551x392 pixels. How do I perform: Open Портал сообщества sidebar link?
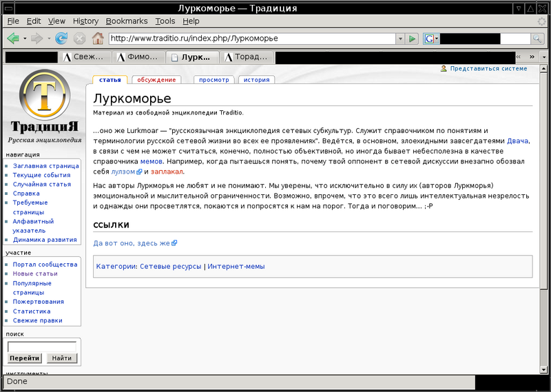pos(45,264)
